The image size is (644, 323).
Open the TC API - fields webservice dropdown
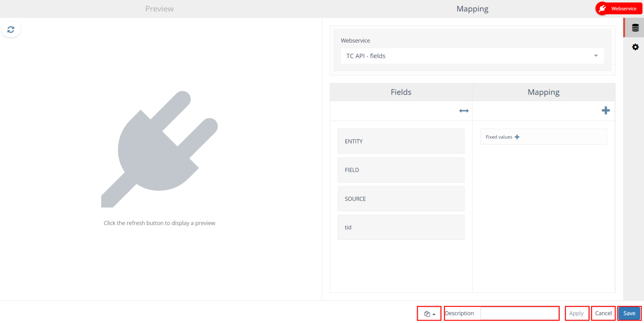click(473, 56)
